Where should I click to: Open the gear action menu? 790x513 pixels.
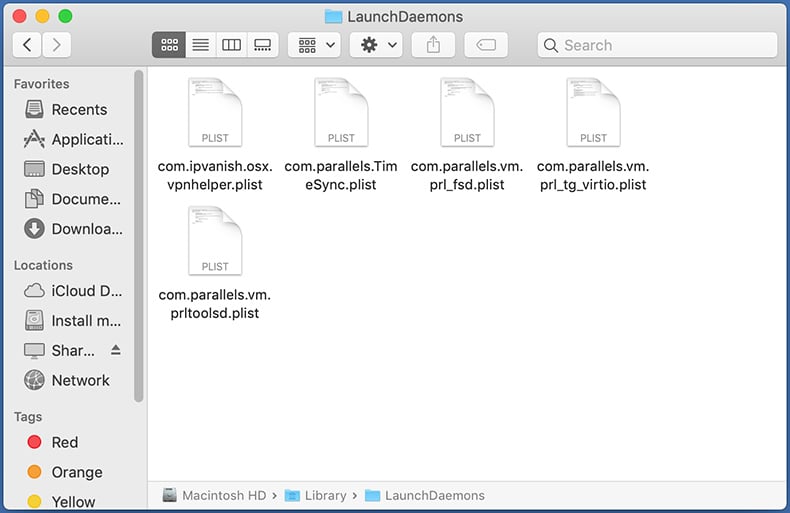coord(376,45)
